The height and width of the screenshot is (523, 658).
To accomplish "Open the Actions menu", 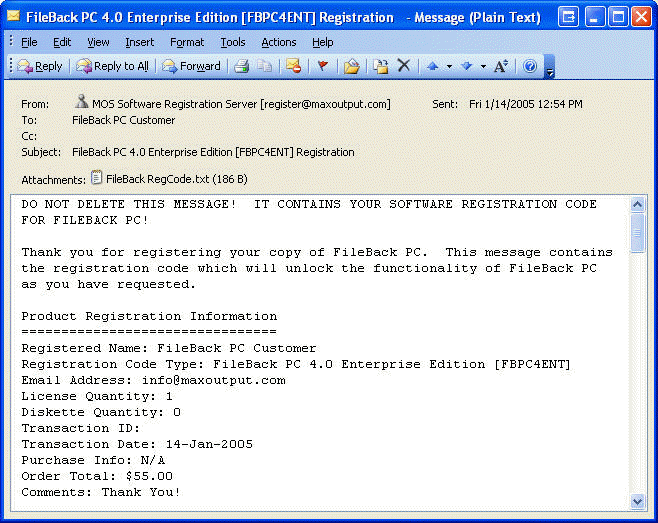I will (x=279, y=42).
